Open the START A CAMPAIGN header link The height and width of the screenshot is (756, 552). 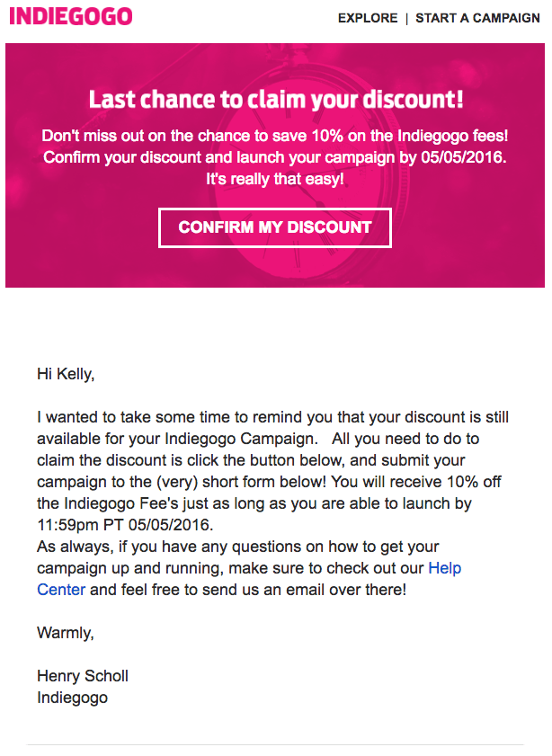(477, 18)
